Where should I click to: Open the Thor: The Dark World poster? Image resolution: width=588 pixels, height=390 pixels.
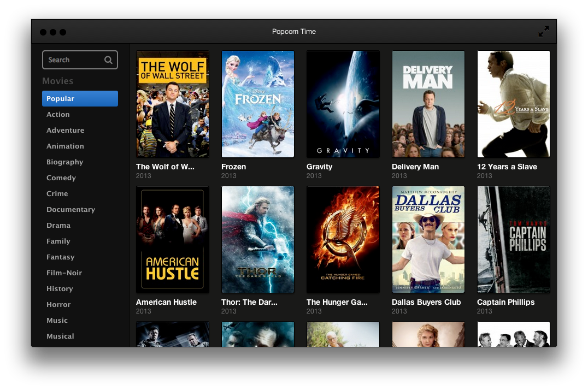pyautogui.click(x=257, y=239)
